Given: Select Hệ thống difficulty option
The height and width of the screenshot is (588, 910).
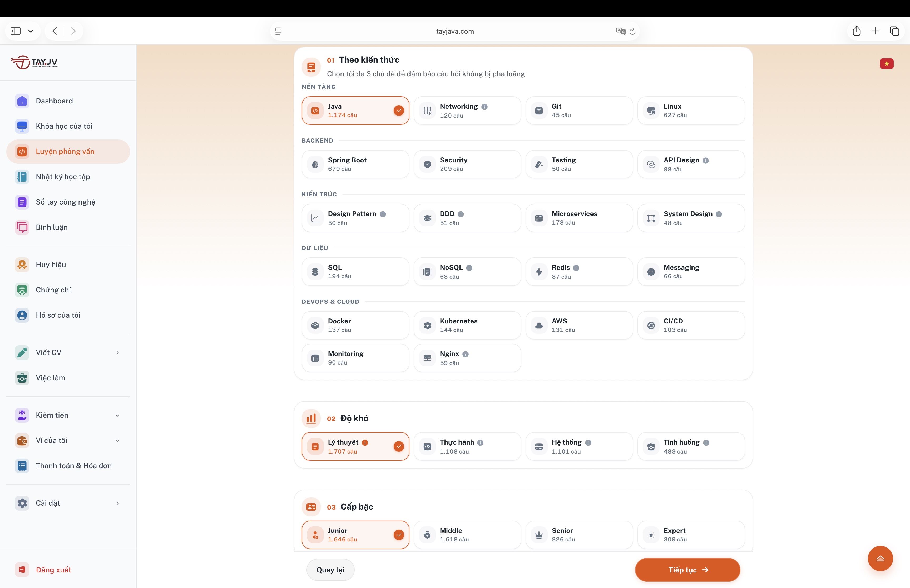Looking at the screenshot, I should 579,446.
